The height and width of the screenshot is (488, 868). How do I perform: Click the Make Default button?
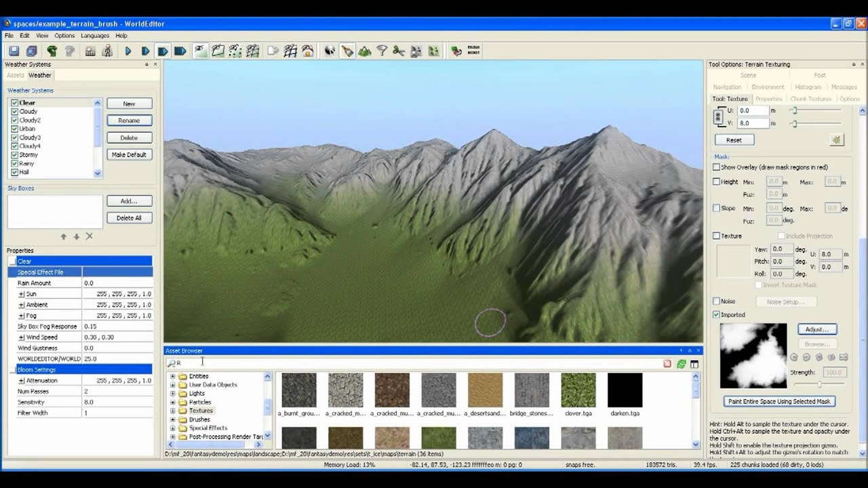[129, 155]
